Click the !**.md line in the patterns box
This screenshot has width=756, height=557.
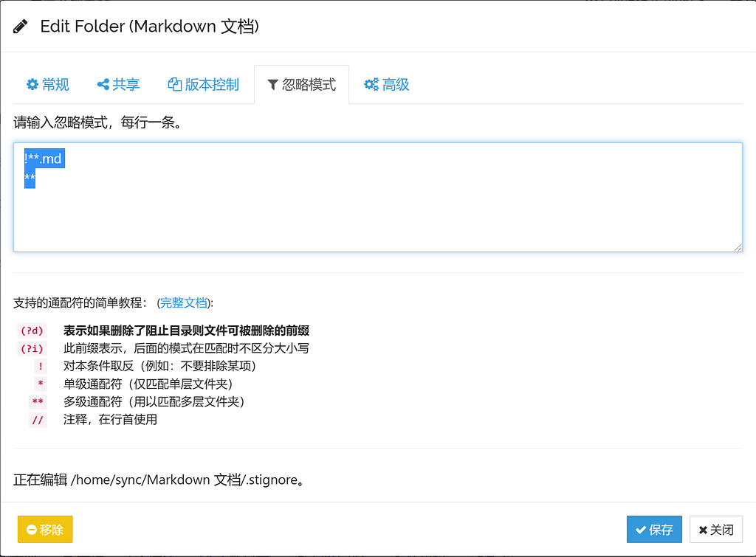[x=44, y=159]
